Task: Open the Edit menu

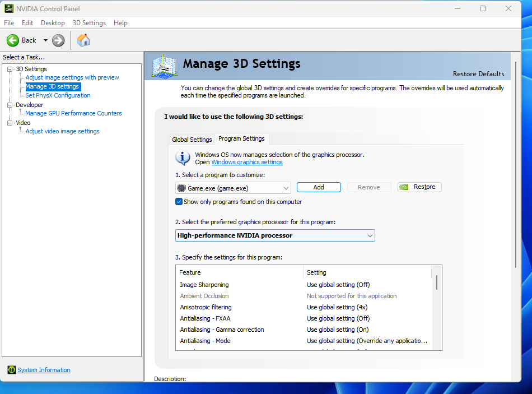Action: point(27,23)
